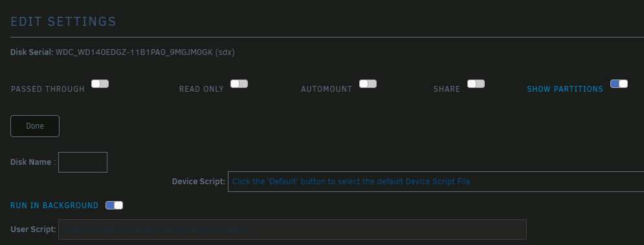Viewport: 644px width, 245px height.
Task: Click into the Device Script field
Action: (x=436, y=182)
